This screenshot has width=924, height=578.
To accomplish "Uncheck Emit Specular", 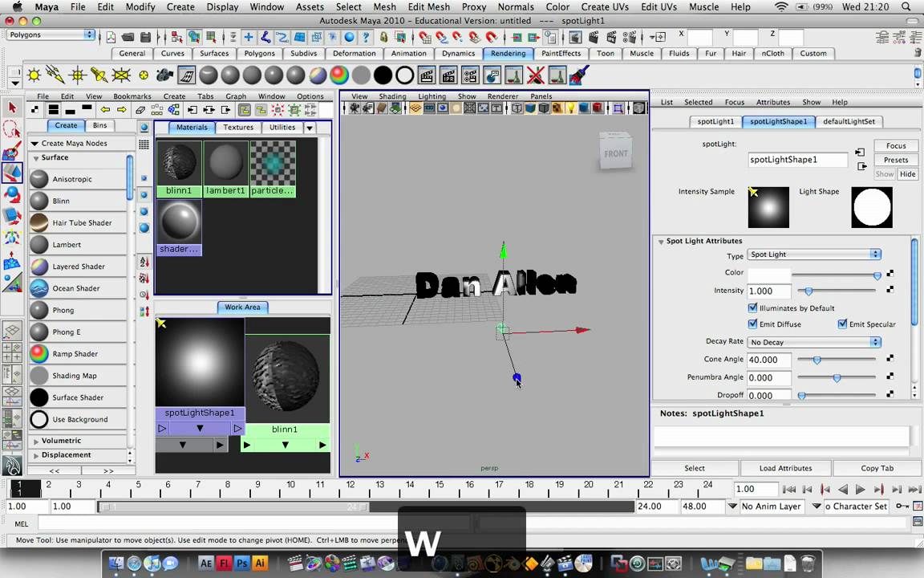I will (x=842, y=324).
